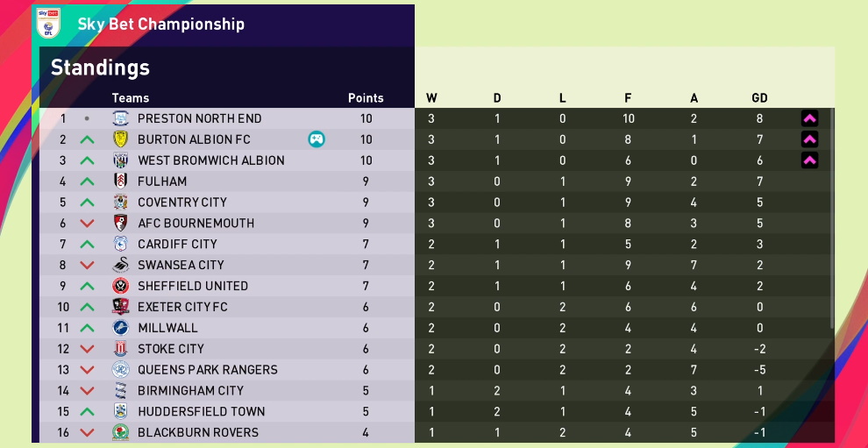Select the Swansea City team name
868x448 pixels.
181,265
